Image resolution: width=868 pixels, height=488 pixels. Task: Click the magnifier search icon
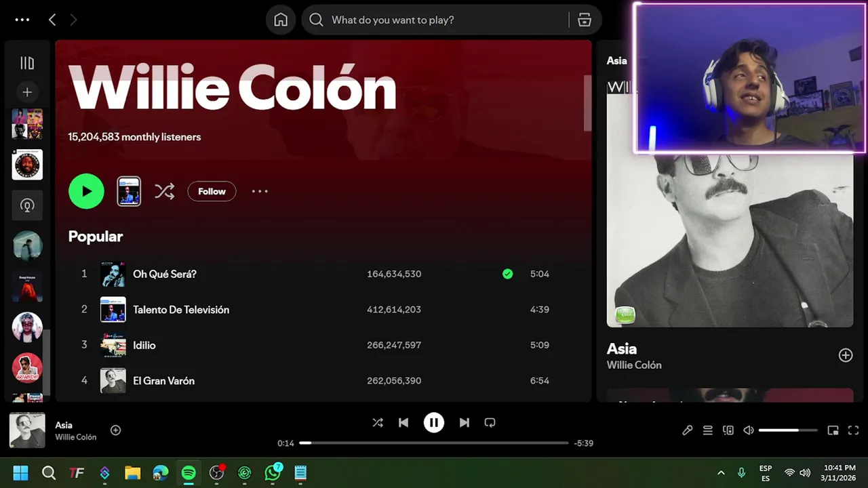(x=316, y=20)
